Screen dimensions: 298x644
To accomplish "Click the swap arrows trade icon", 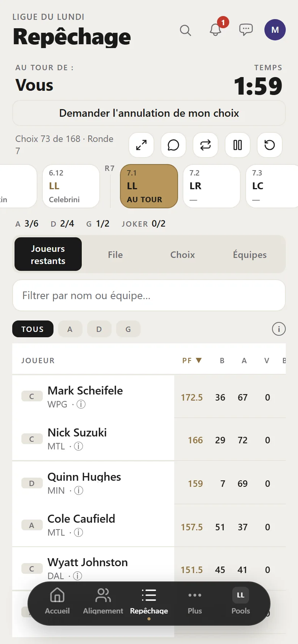I will click(206, 145).
